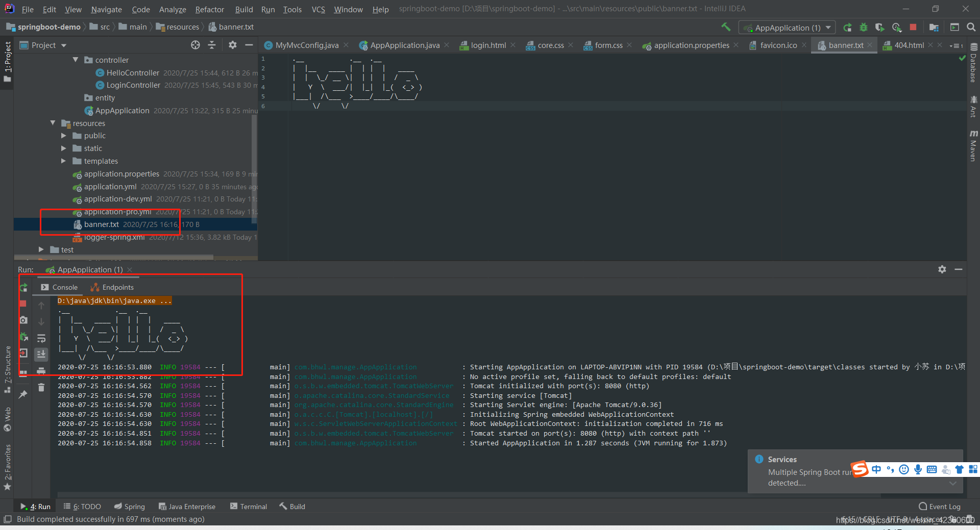Image resolution: width=980 pixels, height=530 pixels.
Task: Switch to MyMvcConfig.java tab
Action: tap(306, 45)
